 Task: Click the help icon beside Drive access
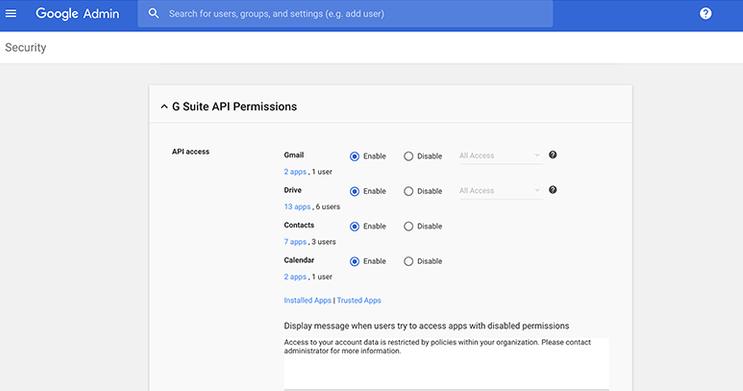(553, 190)
